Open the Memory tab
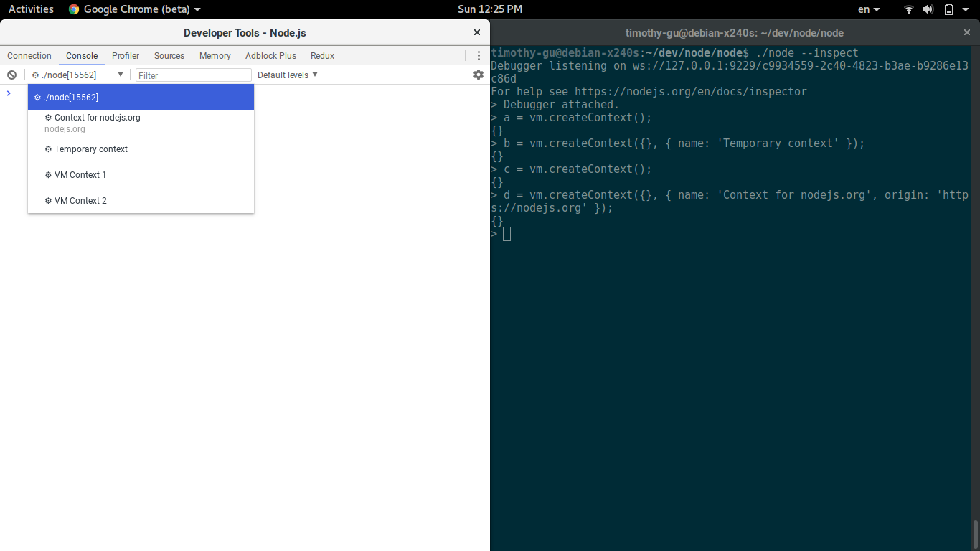The width and height of the screenshot is (980, 551). [x=215, y=55]
